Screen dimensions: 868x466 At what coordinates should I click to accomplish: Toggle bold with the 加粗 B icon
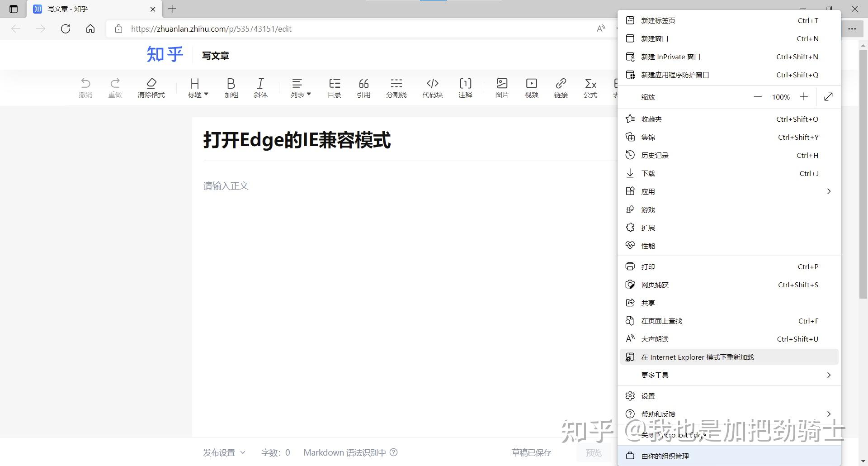(x=231, y=88)
